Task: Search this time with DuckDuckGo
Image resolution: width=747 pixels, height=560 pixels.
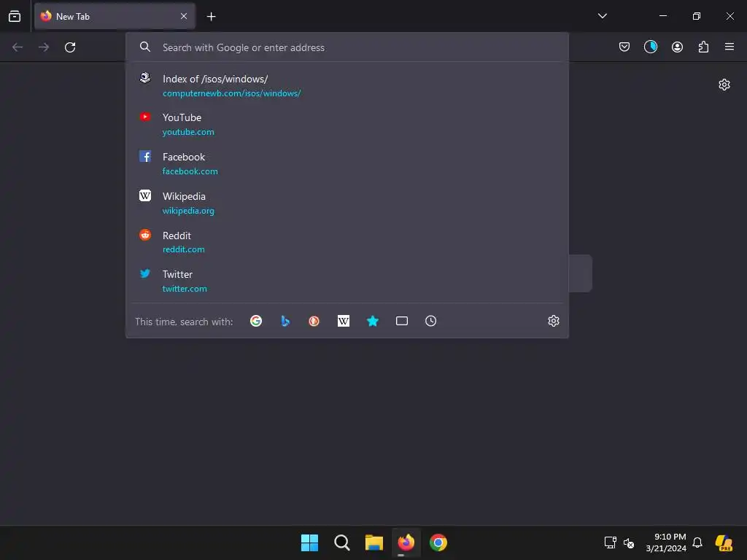Action: pyautogui.click(x=314, y=321)
